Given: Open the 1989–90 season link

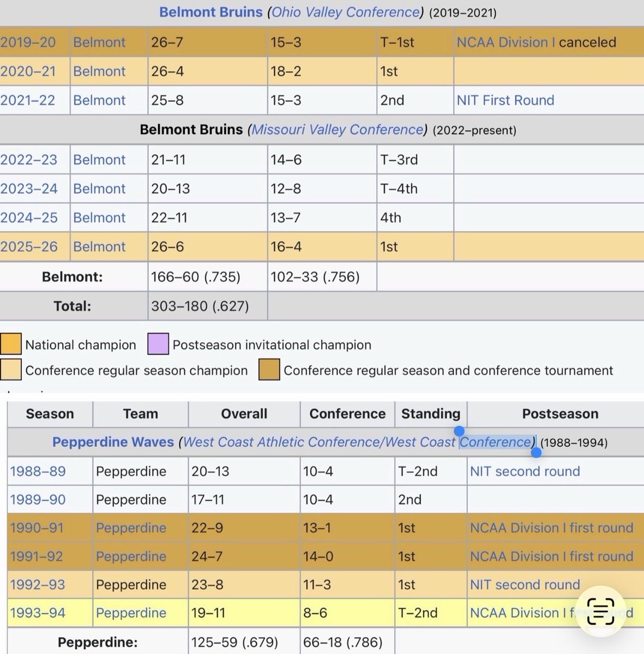Looking at the screenshot, I should coord(38,500).
